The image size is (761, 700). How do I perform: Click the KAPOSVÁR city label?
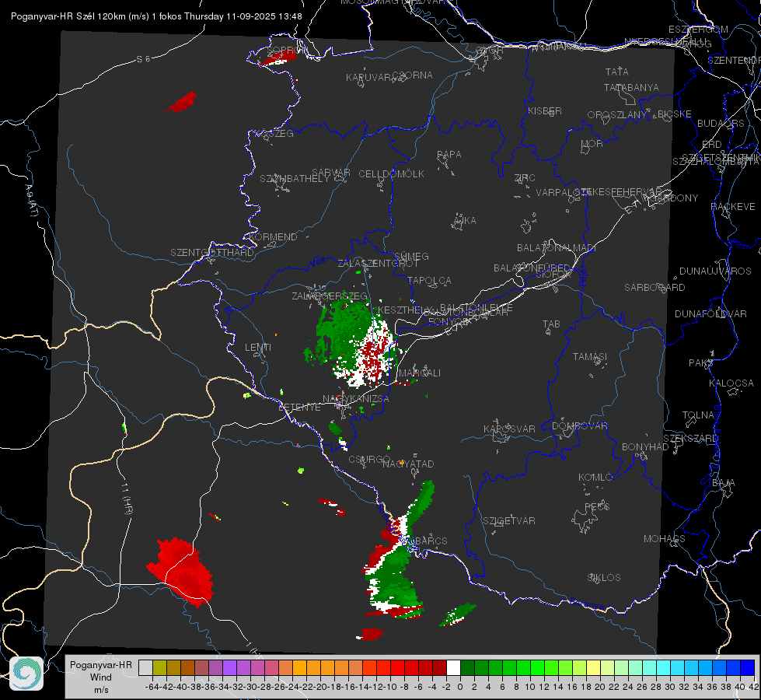click(510, 429)
